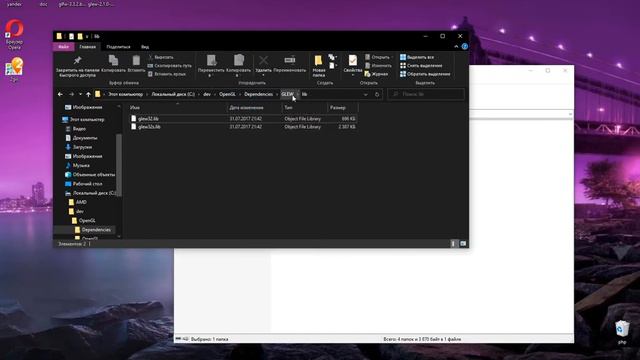The width and height of the screenshot is (640, 360).
Task: Switch to large icons view in status bar
Action: (463, 244)
